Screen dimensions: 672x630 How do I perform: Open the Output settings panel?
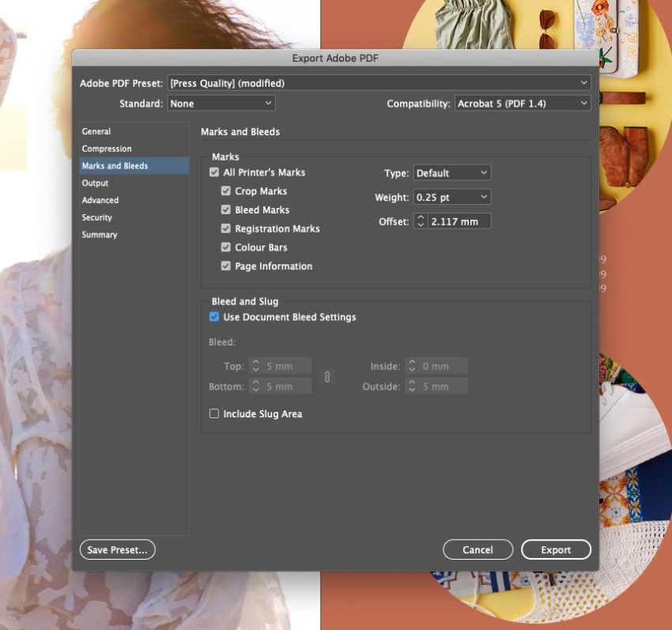95,183
